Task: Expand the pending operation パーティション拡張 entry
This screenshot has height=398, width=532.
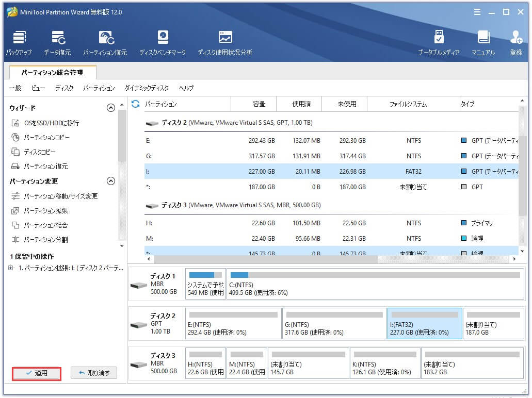Action: point(11,268)
